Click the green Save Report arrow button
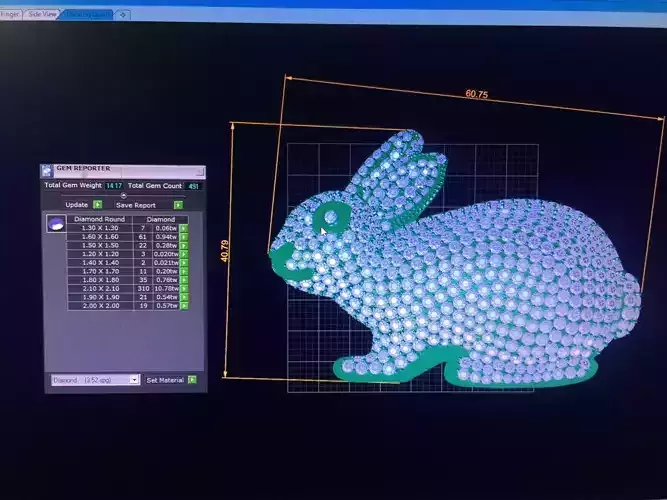This screenshot has width=667, height=500. [x=178, y=205]
